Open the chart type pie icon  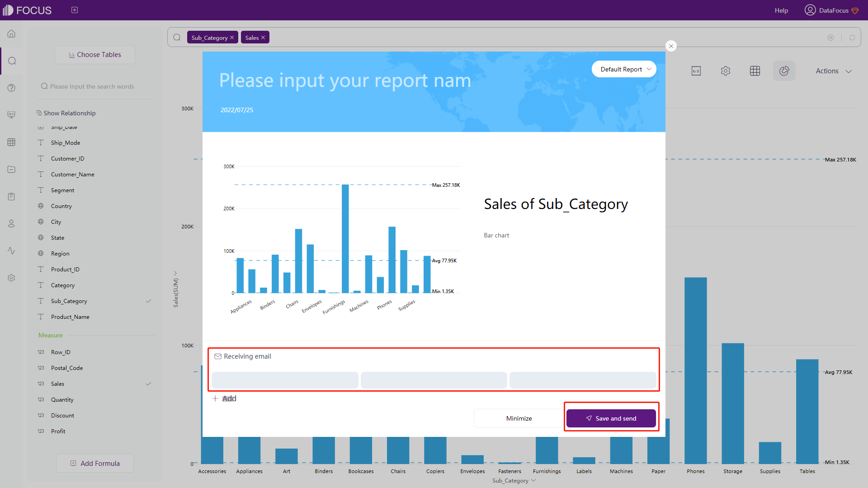coord(784,71)
